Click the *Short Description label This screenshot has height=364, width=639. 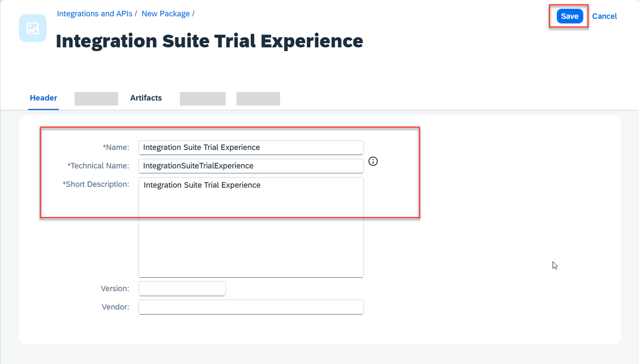click(x=96, y=184)
